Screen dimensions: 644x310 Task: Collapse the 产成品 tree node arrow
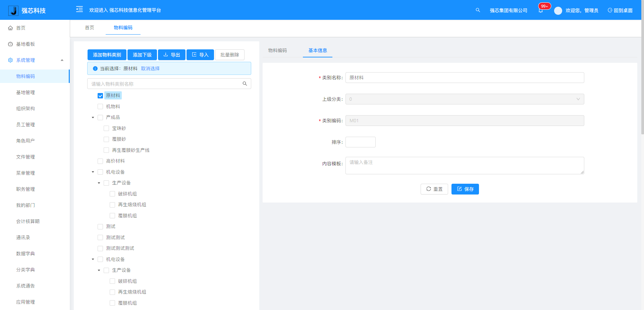[x=93, y=118]
